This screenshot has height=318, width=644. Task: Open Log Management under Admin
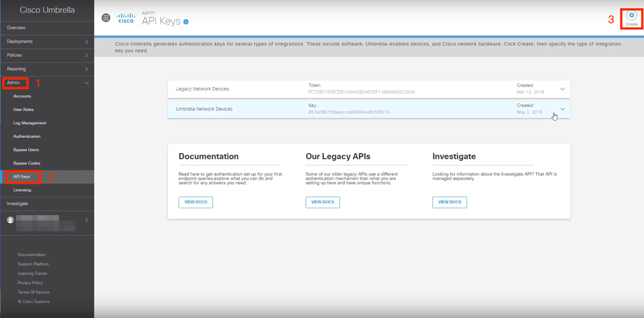point(30,123)
